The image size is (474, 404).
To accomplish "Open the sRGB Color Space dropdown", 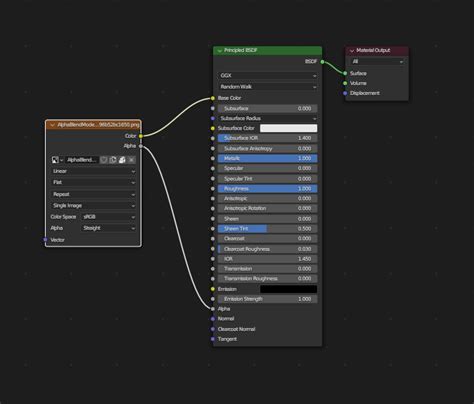I will pos(109,217).
